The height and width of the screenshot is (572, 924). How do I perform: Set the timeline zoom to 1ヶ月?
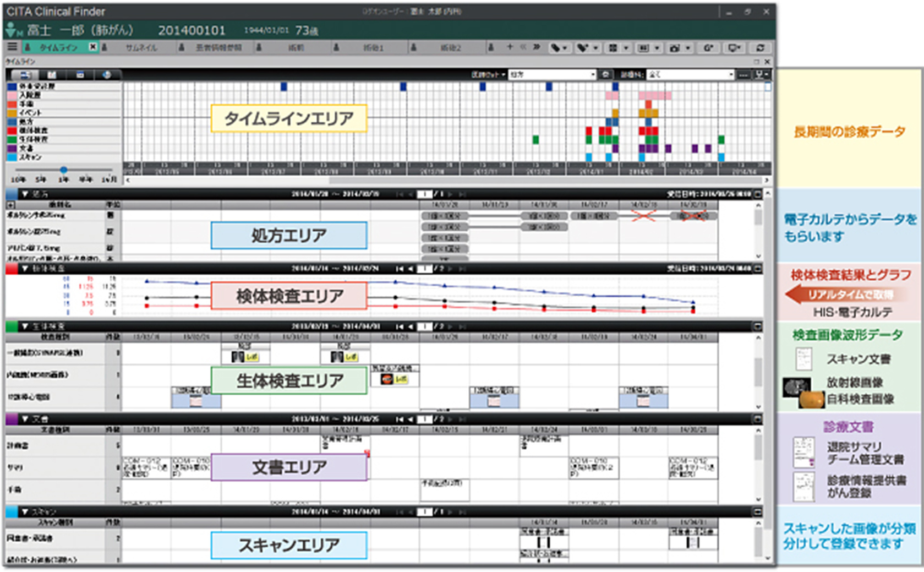click(109, 179)
